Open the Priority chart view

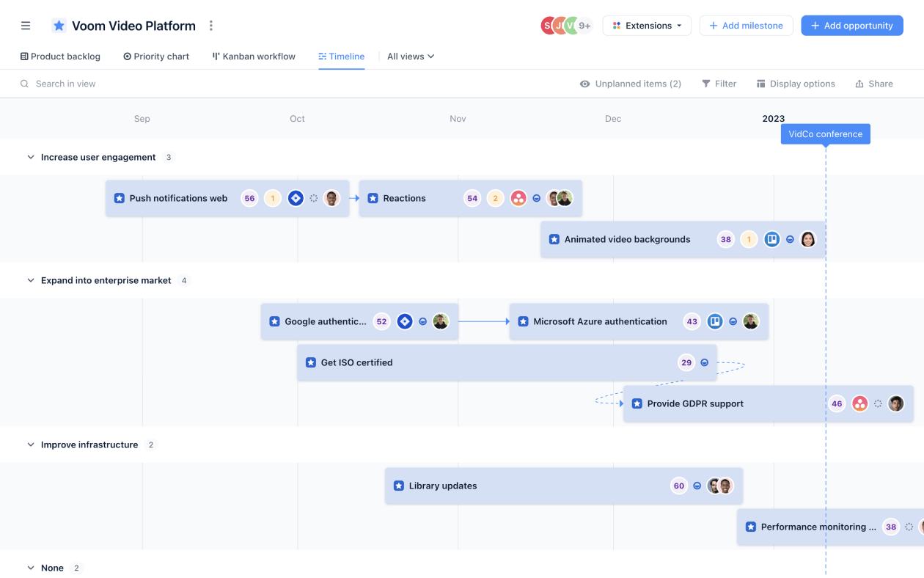click(156, 56)
